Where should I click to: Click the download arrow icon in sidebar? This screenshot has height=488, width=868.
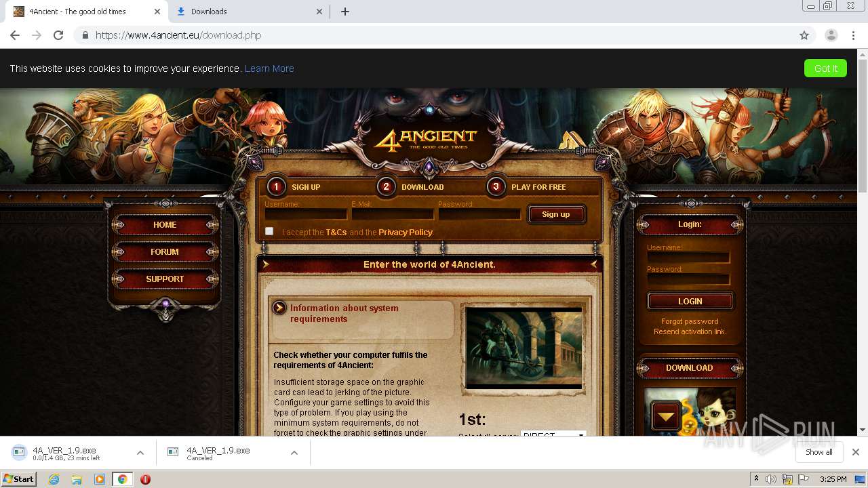pyautogui.click(x=666, y=416)
